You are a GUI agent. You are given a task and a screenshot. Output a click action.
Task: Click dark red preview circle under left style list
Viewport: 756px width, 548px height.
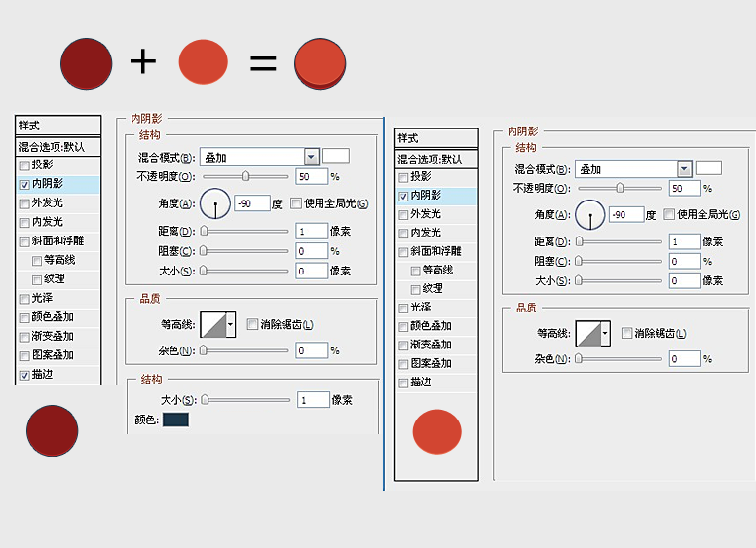point(52,430)
